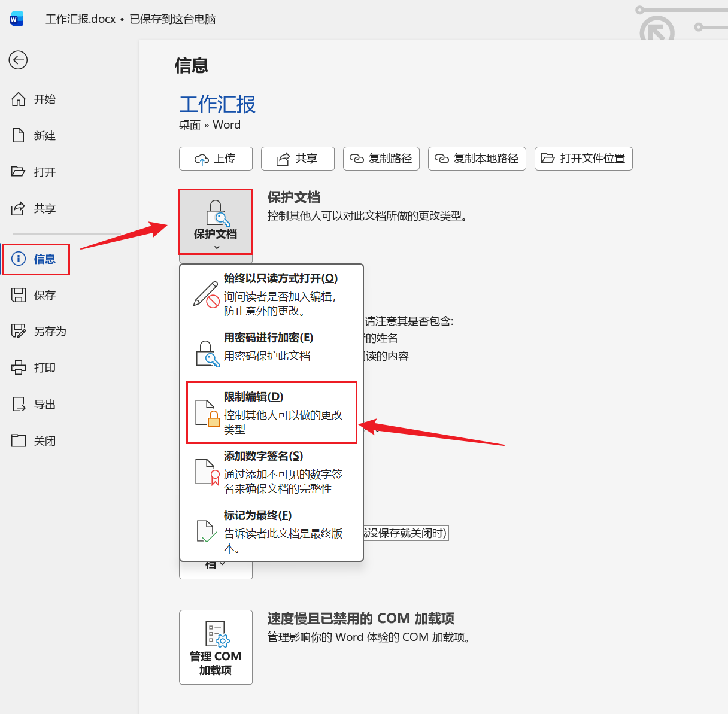
Task: Choose 用密码进行加密 option
Action: coord(269,346)
